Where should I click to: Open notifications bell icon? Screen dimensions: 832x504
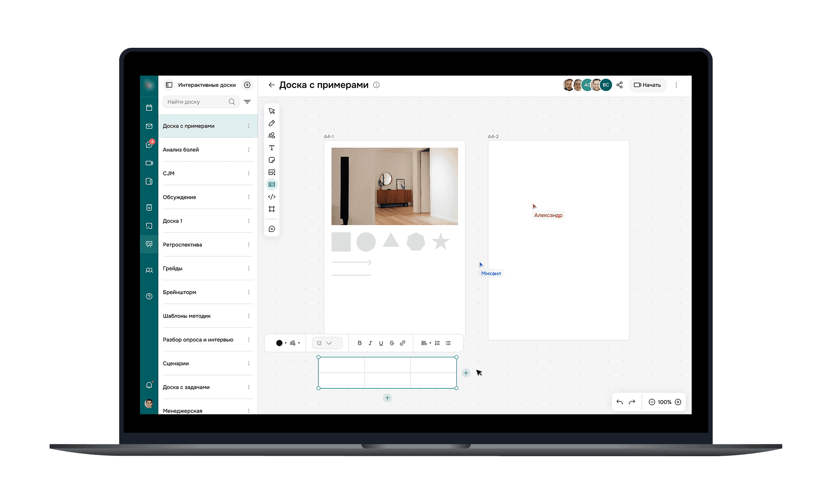pos(149,385)
